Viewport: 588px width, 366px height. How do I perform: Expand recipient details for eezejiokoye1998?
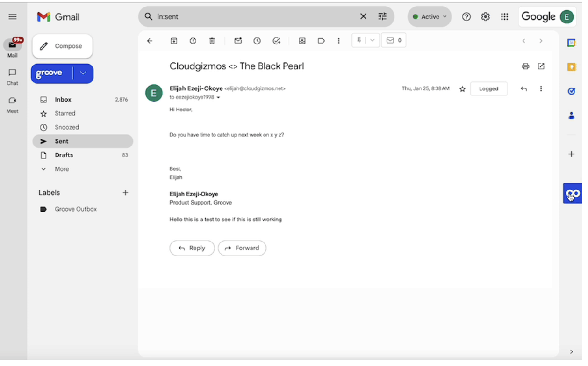click(218, 97)
